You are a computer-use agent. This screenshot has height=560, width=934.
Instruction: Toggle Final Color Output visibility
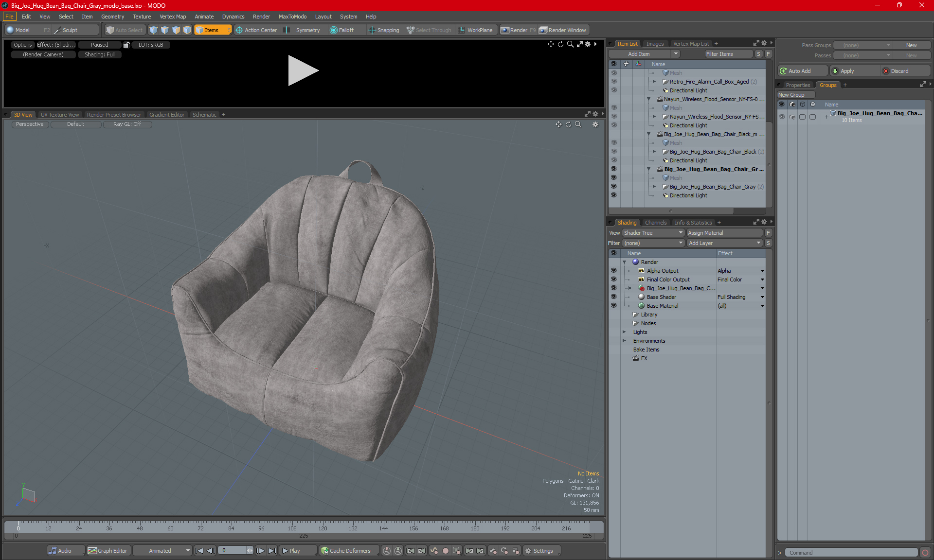pos(613,280)
